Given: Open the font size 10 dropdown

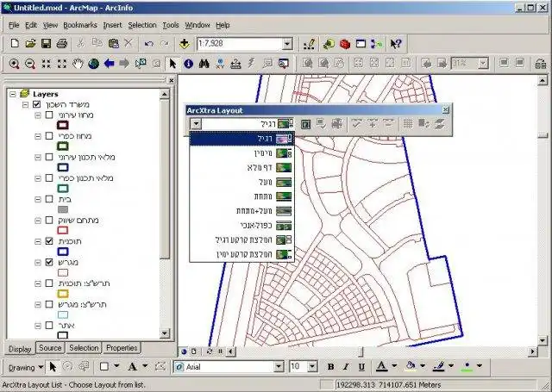Looking at the screenshot, I should pyautogui.click(x=312, y=367).
